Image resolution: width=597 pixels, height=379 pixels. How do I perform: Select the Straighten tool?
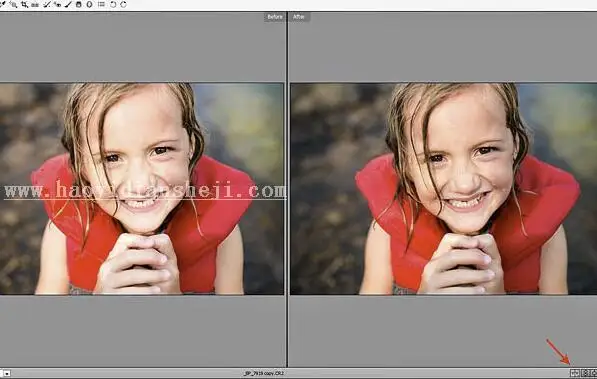(35, 5)
